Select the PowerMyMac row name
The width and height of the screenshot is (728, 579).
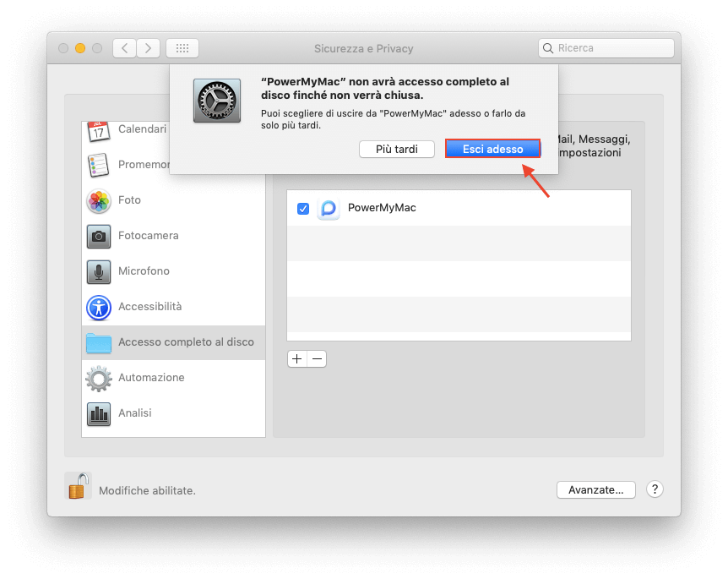point(382,208)
